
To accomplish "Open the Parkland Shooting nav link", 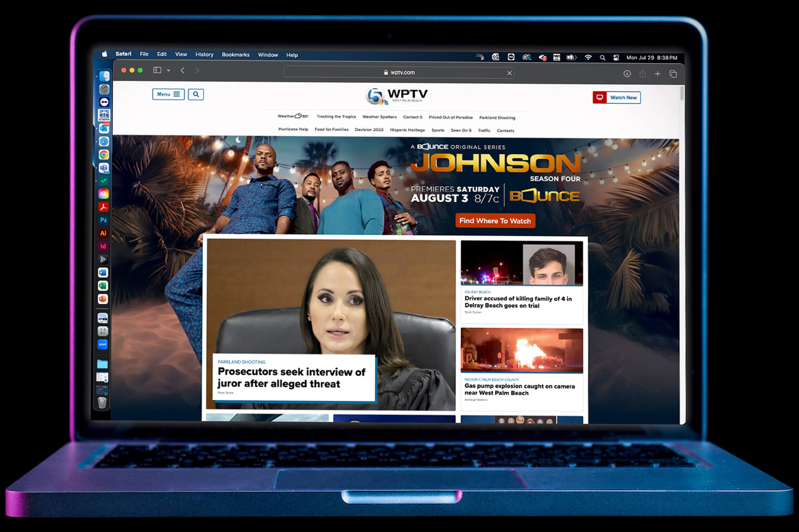I will tap(497, 118).
